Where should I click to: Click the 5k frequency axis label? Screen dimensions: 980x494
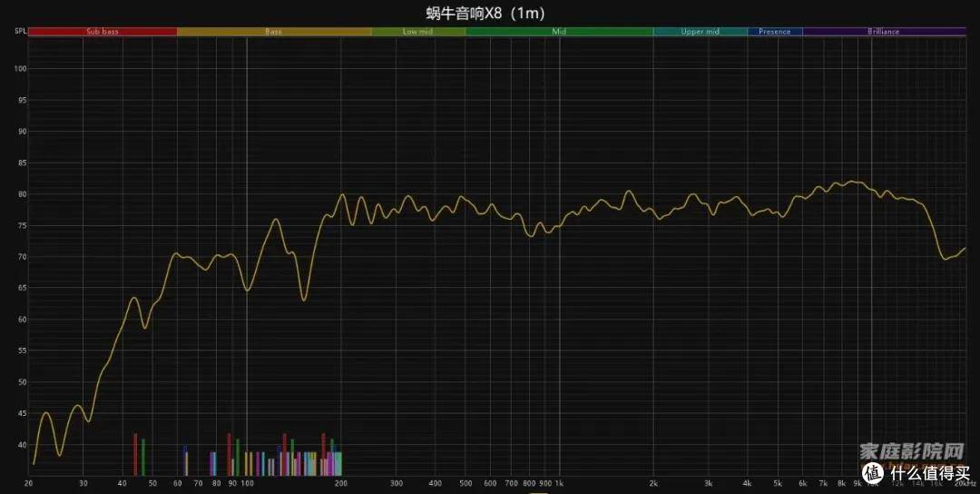pos(779,483)
